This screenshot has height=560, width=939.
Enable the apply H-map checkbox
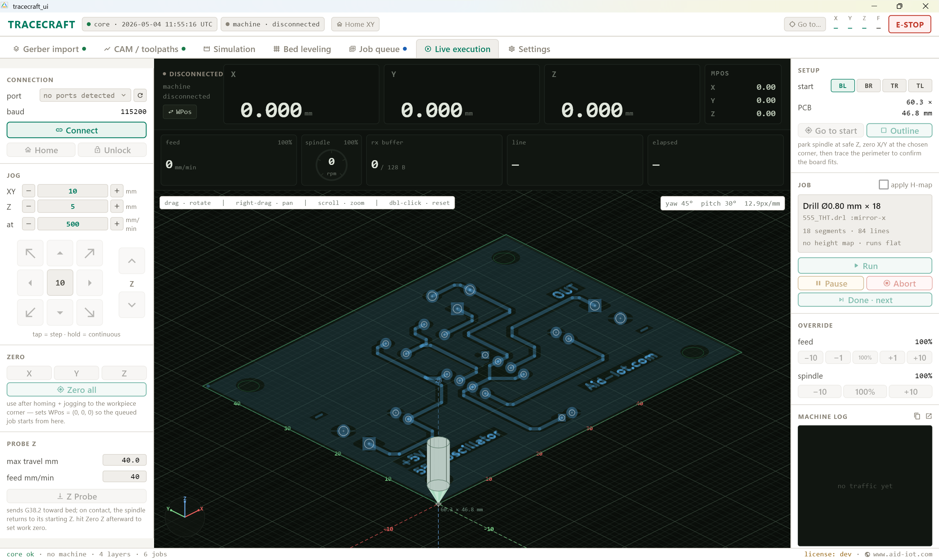pyautogui.click(x=884, y=184)
